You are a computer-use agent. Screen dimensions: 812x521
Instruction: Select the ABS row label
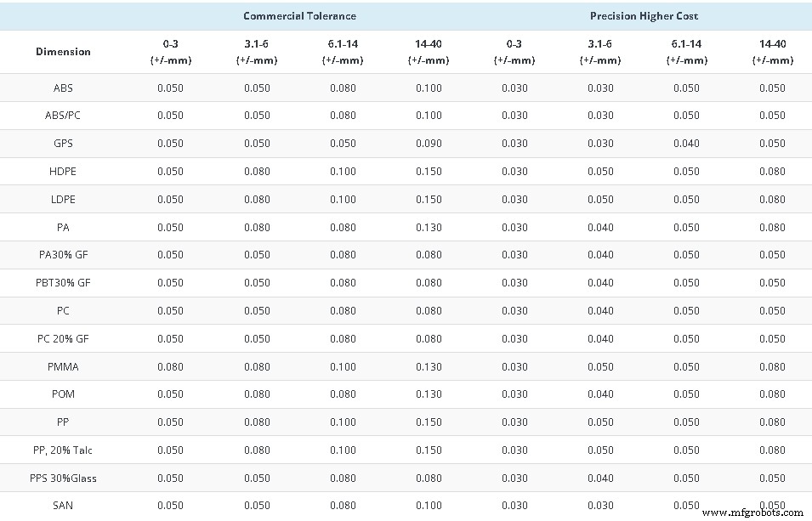[x=63, y=88]
